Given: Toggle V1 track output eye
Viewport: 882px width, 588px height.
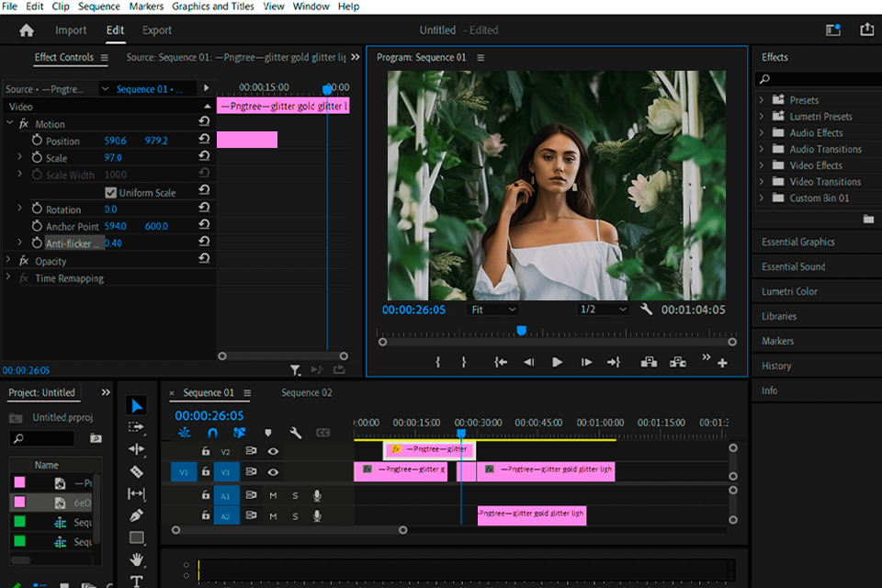Looking at the screenshot, I should click(x=273, y=472).
